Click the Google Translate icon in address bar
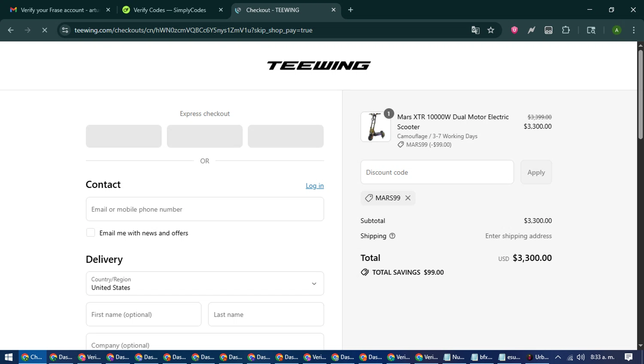 tap(475, 30)
